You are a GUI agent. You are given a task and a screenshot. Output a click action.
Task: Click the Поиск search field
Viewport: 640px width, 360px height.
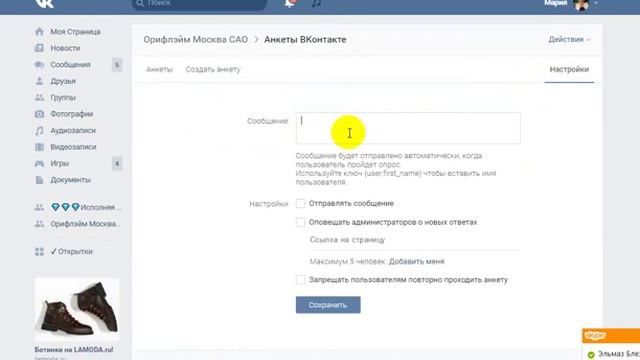click(x=199, y=3)
